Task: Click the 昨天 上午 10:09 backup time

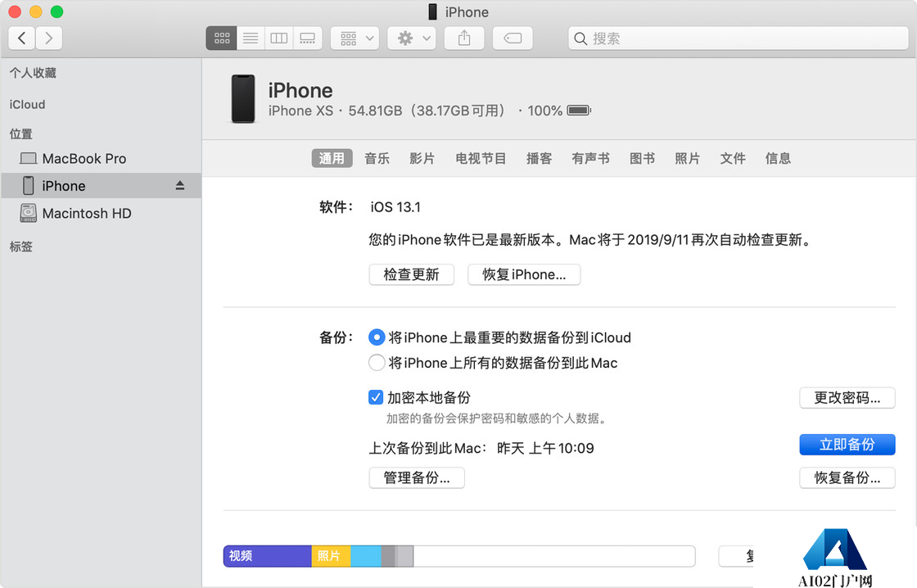Action: click(x=545, y=448)
